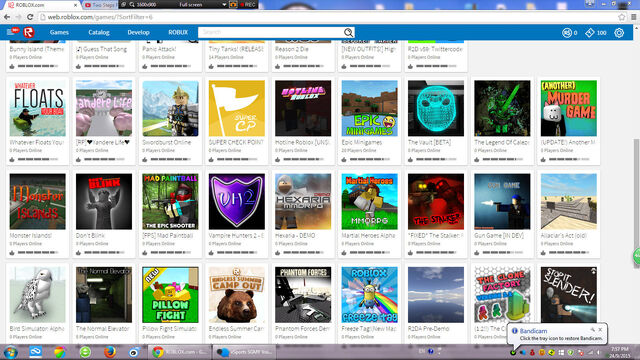Open the chat app taskbar button

244,352
